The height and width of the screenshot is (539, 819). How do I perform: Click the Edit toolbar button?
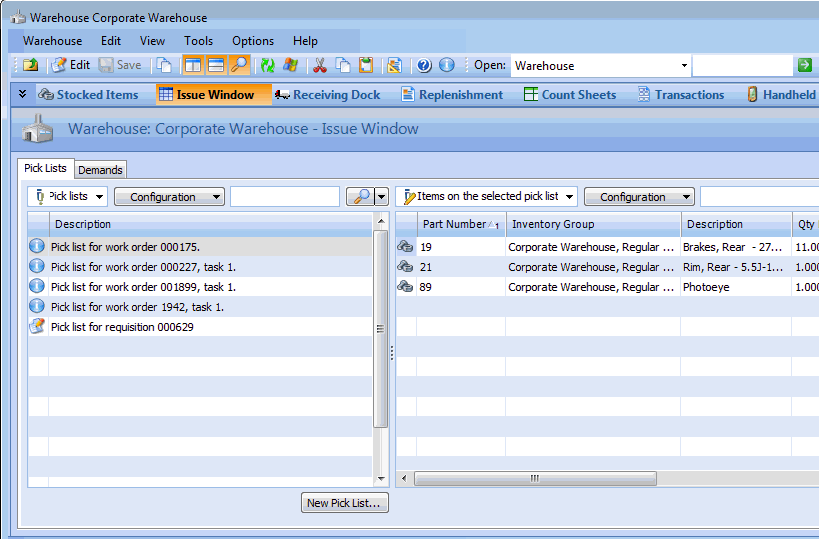tap(71, 65)
